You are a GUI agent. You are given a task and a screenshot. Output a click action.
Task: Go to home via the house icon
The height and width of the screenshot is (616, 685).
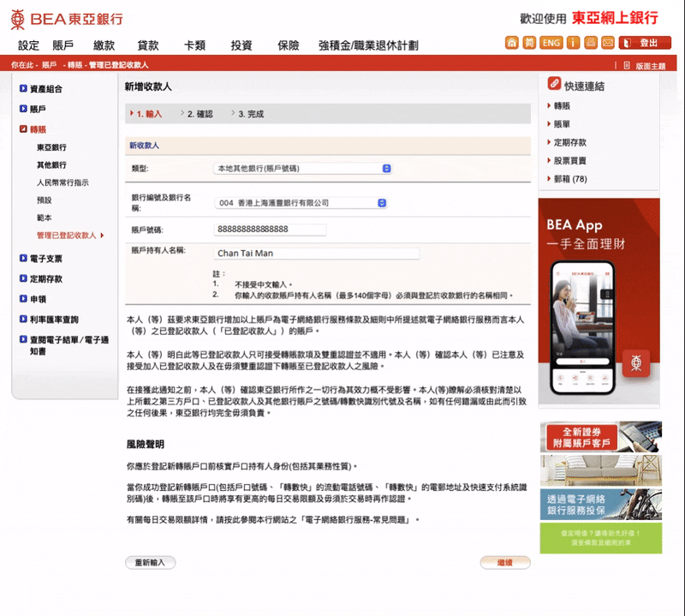(511, 42)
